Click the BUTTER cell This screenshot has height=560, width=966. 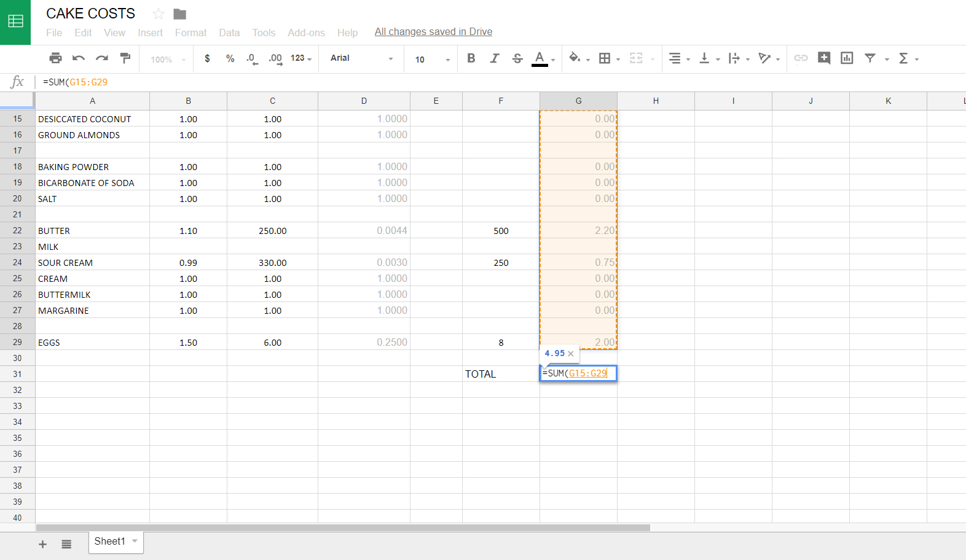pyautogui.click(x=92, y=230)
